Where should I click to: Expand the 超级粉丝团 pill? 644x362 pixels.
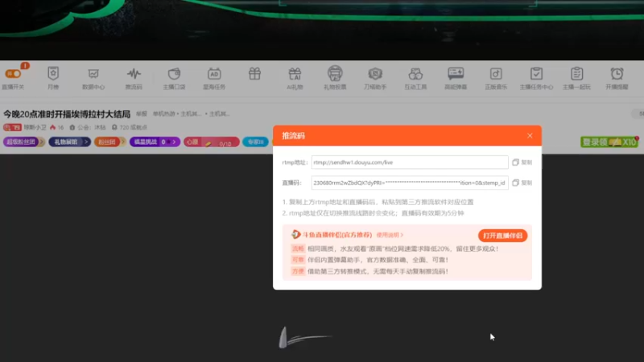point(24,142)
